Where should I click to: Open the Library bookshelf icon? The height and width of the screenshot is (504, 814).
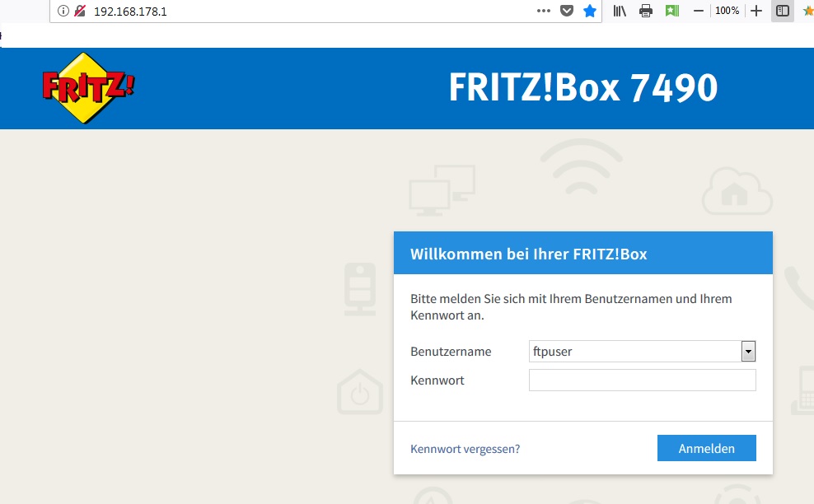620,11
